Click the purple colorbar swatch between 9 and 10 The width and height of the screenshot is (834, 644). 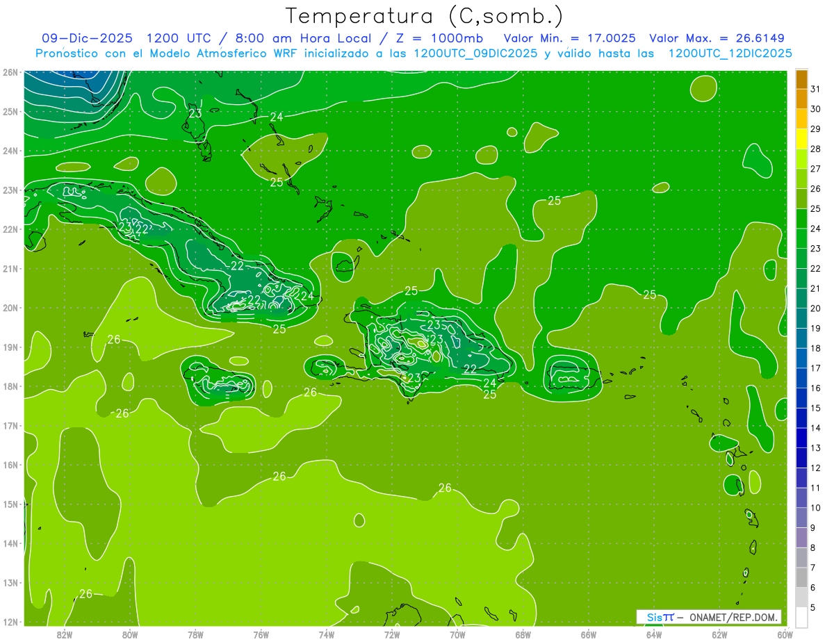(x=801, y=518)
